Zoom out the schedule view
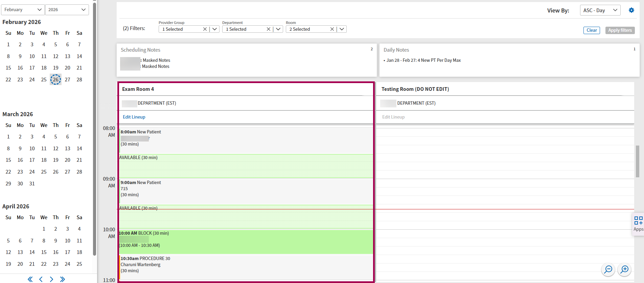Image resolution: width=644 pixels, height=283 pixels. tap(608, 269)
